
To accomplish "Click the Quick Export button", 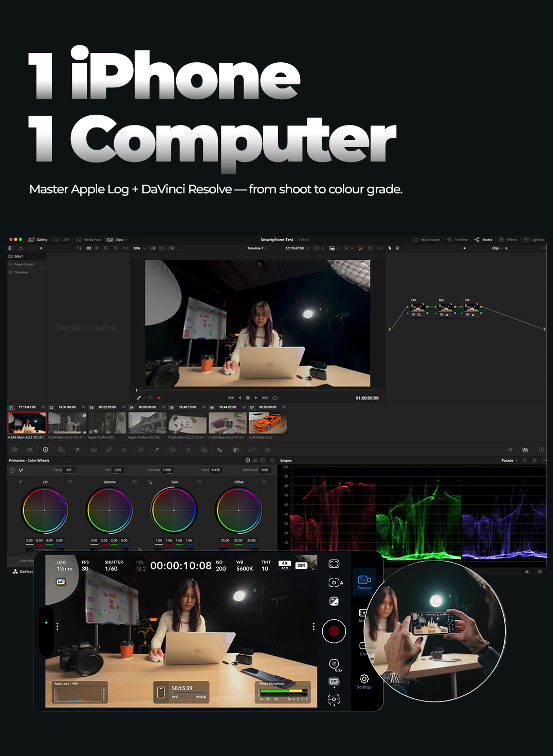I will 427,240.
